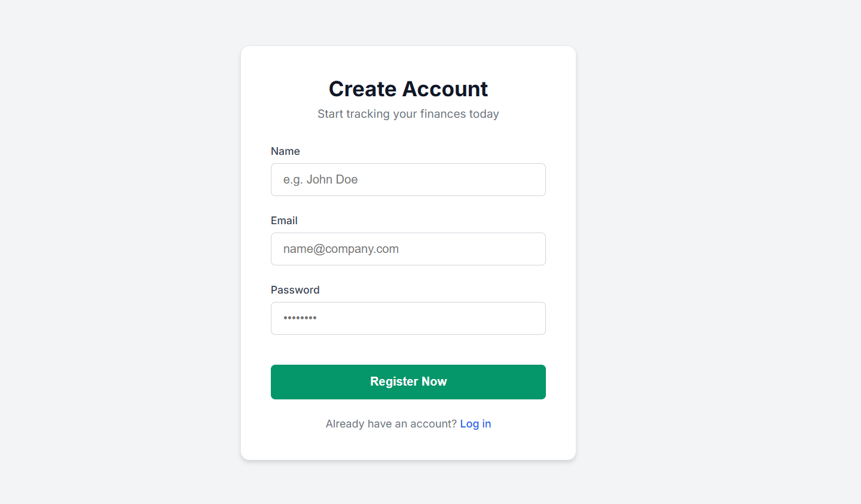Screen dimensions: 861x504
Task: Focus the Email input field
Action: [x=408, y=249]
